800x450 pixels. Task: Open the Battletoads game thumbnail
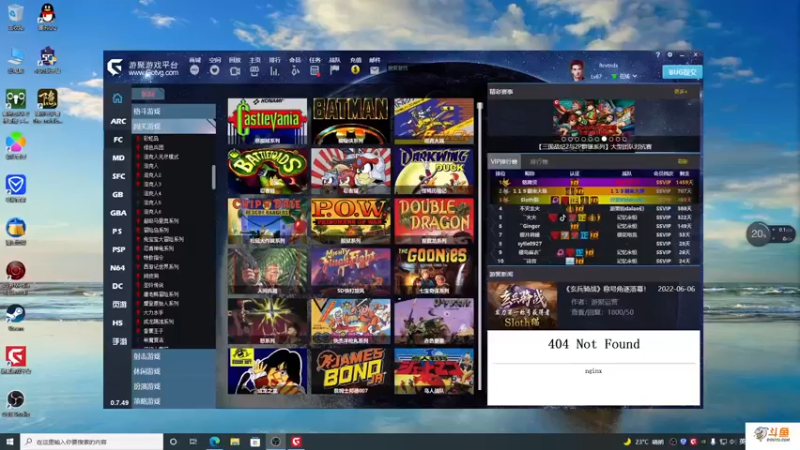(267, 171)
